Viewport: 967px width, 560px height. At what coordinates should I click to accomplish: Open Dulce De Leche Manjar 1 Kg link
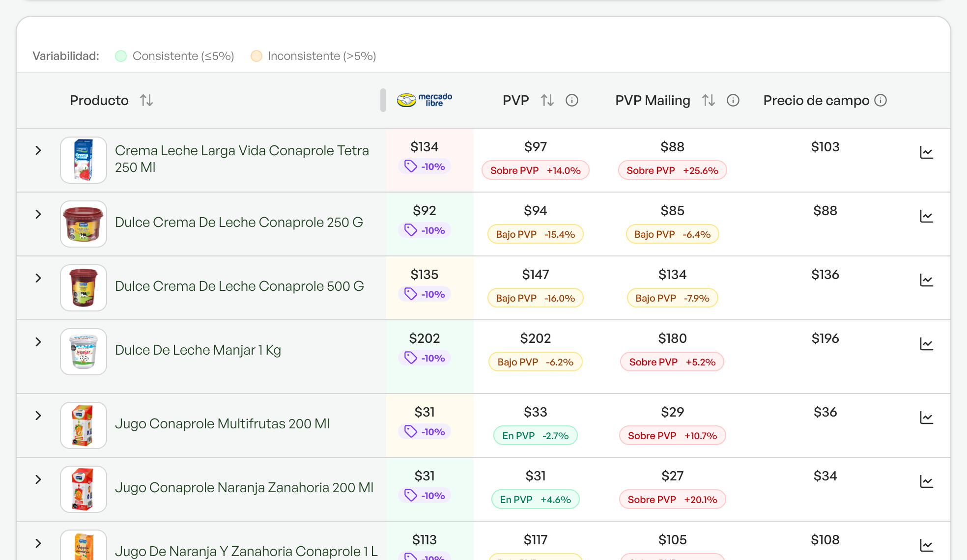198,350
